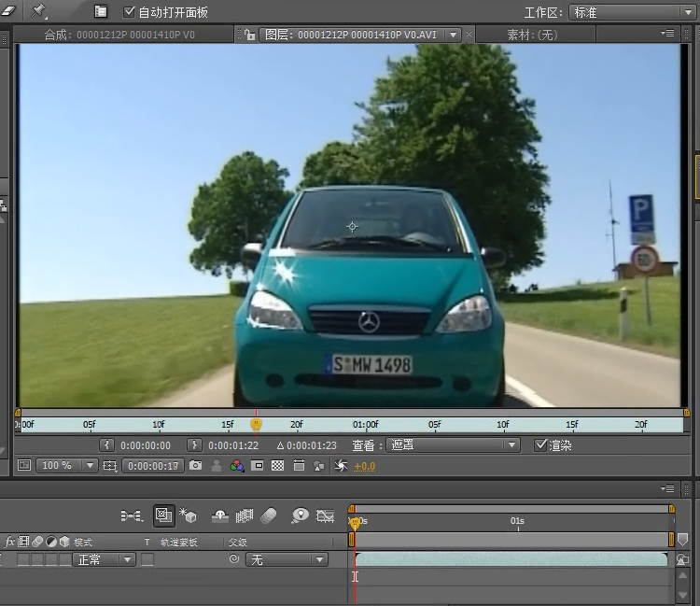Open the 无 parent layer dropdown
Image resolution: width=700 pixels, height=606 pixels.
pos(287,559)
